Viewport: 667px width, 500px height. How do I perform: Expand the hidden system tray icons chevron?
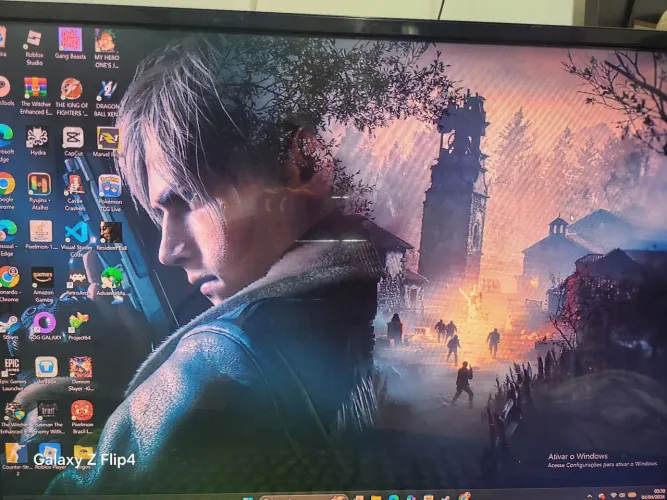click(590, 496)
